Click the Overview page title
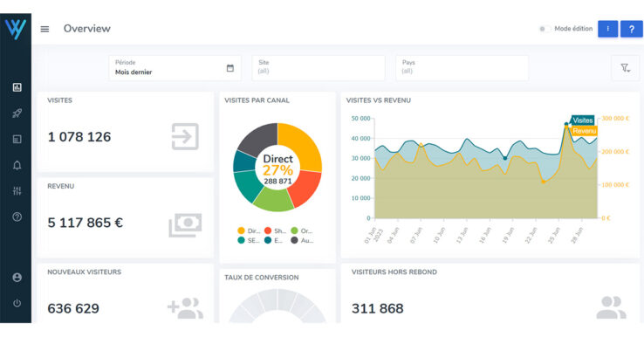This screenshot has width=644, height=337. click(x=87, y=29)
